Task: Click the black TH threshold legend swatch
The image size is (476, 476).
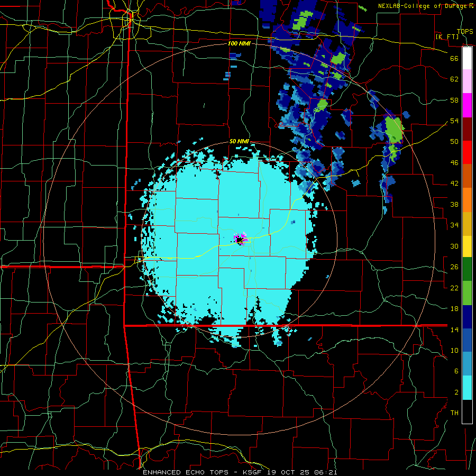Action: tap(467, 411)
